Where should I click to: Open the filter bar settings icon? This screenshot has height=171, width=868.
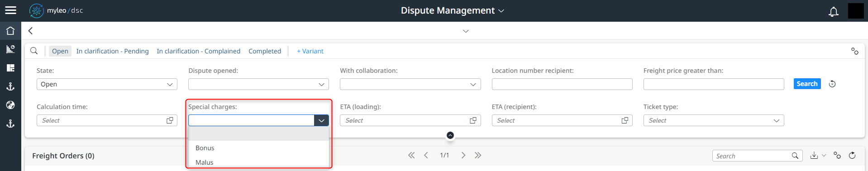point(854,51)
